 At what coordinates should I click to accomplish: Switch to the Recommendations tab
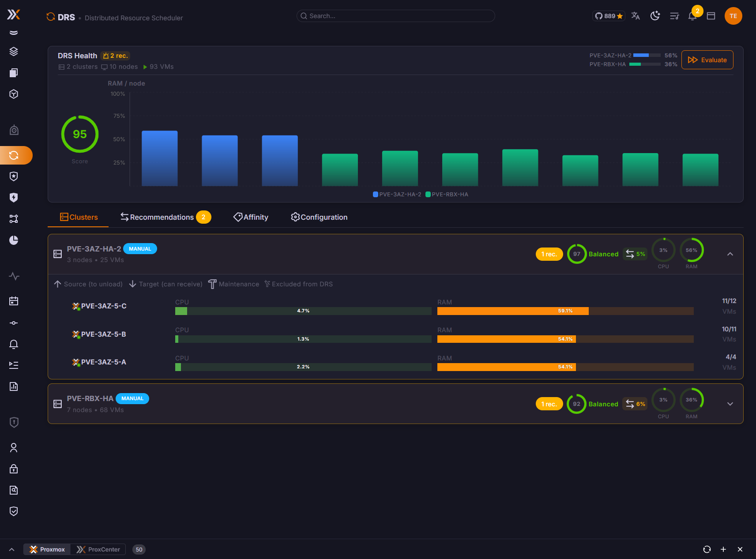[x=166, y=217]
